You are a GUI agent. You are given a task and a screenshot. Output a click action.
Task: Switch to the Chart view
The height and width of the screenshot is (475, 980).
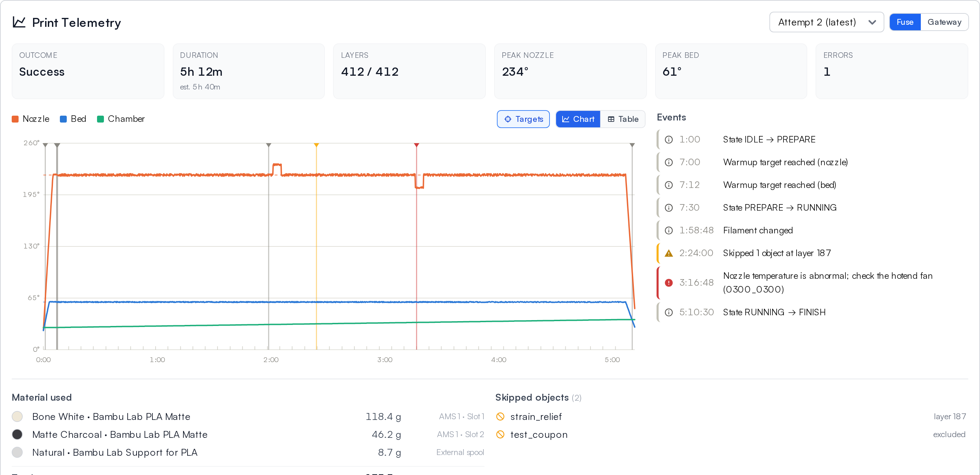click(x=578, y=119)
